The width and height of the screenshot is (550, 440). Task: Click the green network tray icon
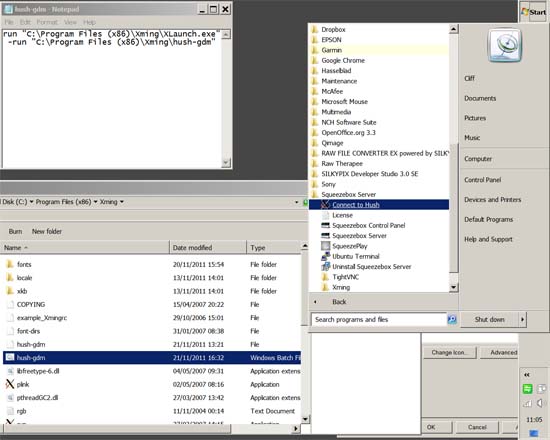[528, 389]
